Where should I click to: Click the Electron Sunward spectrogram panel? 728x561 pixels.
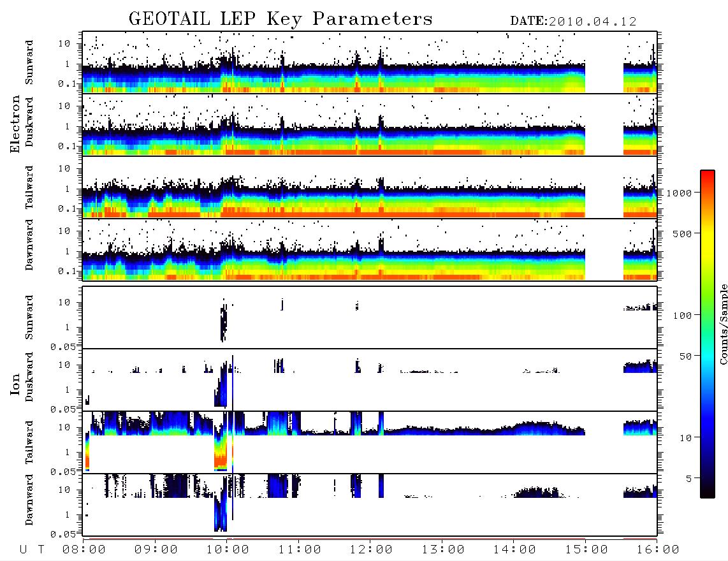(x=370, y=62)
